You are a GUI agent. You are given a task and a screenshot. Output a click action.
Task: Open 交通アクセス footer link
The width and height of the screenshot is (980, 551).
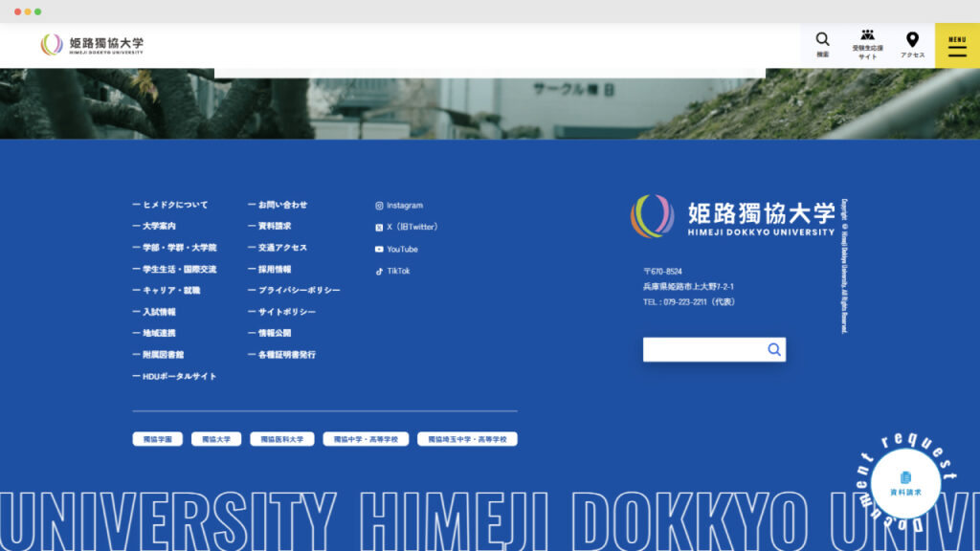[278, 248]
